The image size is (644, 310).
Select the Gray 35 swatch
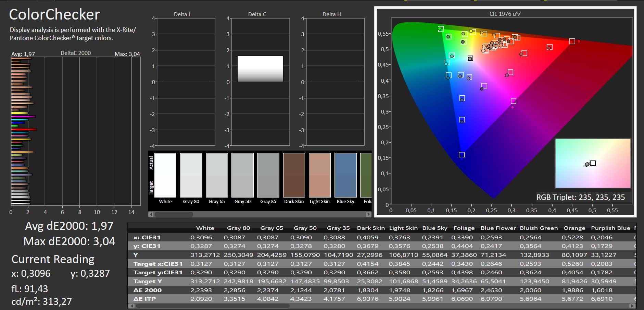click(x=268, y=175)
